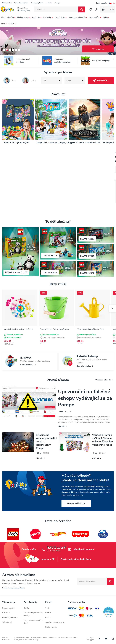Image resolution: width=116 pixels, height=644 pixels.
Task: Open the shopping basket icon
Action: [103, 10]
